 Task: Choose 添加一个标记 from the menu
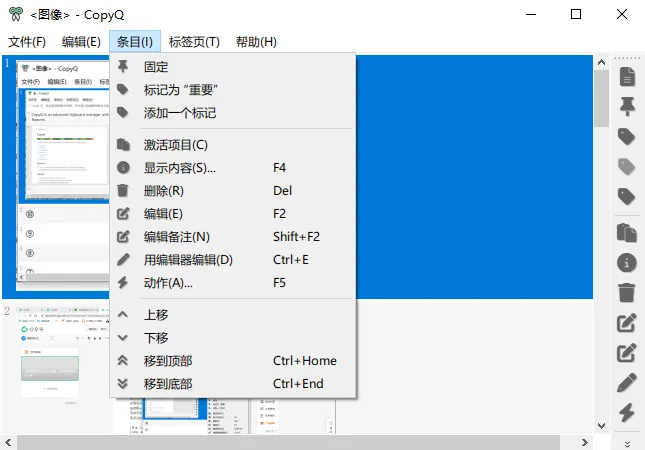233,113
